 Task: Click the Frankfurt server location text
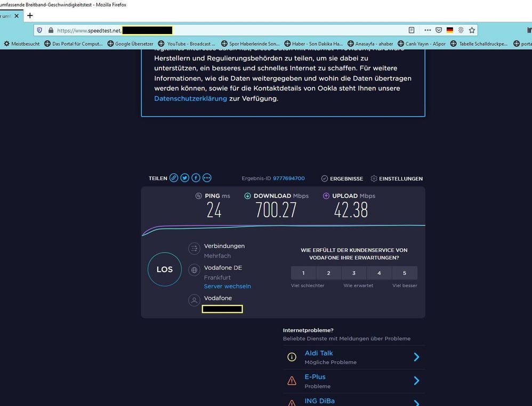tap(217, 278)
